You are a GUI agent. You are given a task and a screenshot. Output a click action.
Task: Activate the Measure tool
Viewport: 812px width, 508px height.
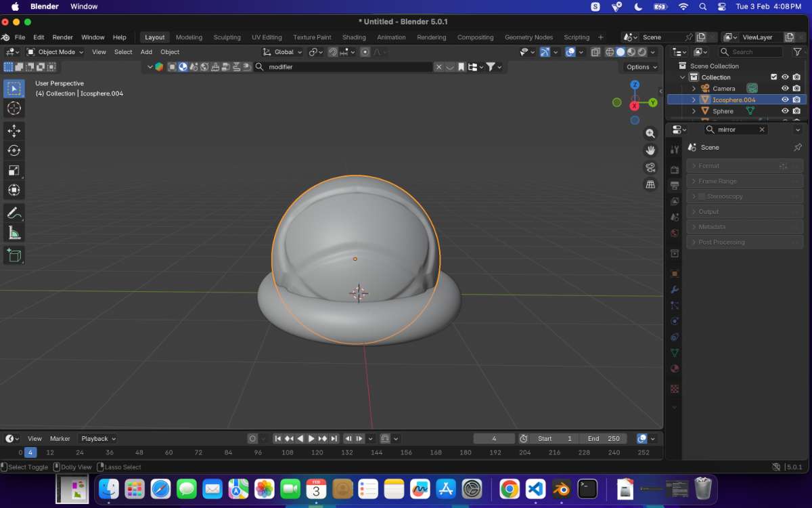click(14, 233)
